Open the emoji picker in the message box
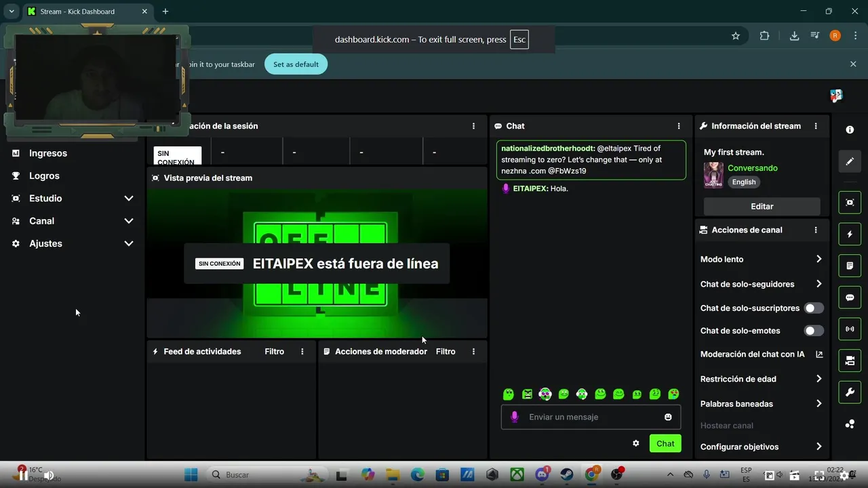The width and height of the screenshot is (868, 488). coord(668,417)
